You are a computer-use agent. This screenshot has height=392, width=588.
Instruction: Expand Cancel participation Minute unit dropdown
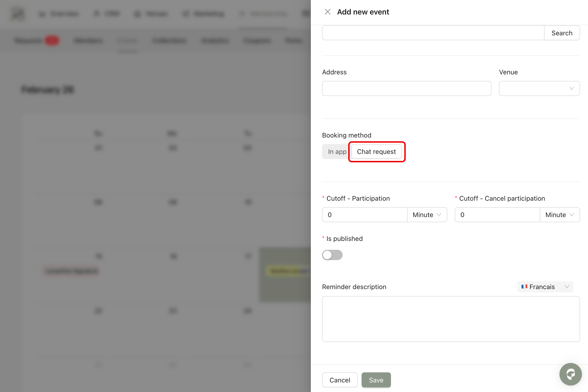click(559, 215)
